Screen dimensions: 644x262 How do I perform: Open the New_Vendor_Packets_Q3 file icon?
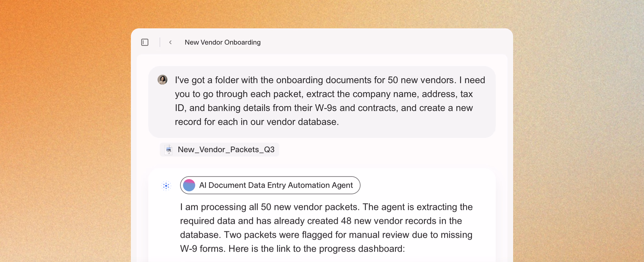coord(169,150)
